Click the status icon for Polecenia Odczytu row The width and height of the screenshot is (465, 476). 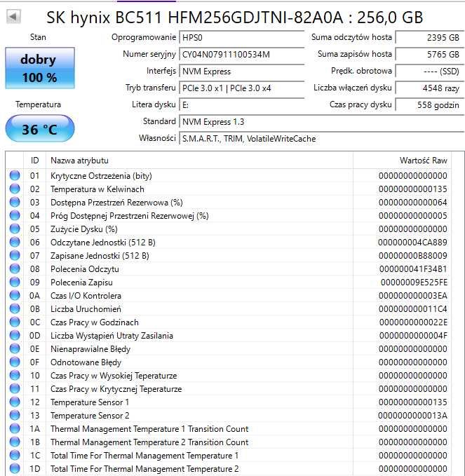pyautogui.click(x=15, y=269)
